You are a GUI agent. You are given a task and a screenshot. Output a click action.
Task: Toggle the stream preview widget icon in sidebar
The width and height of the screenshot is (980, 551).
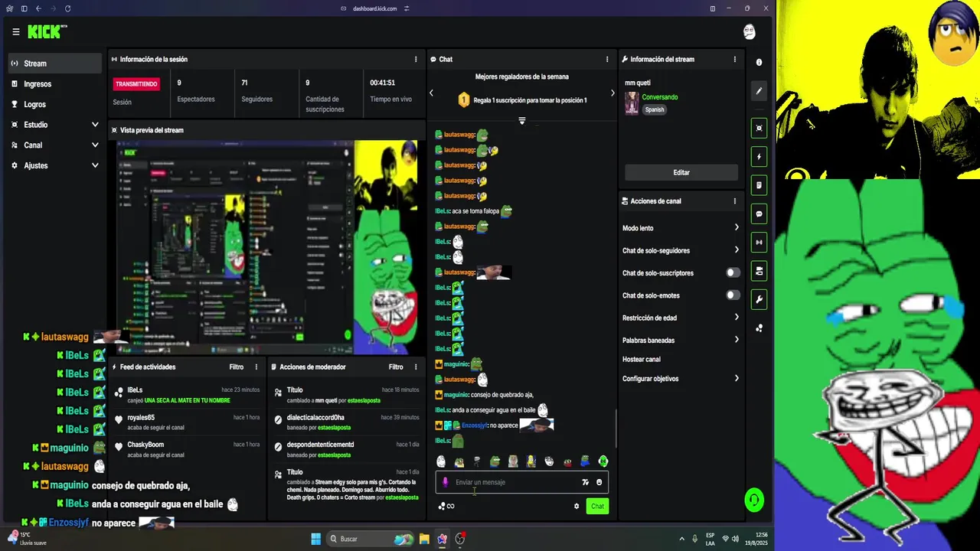(x=759, y=128)
